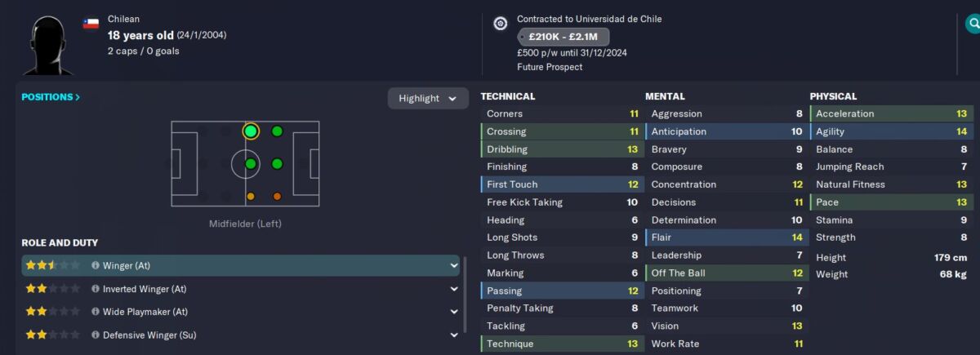Select the orange right-side position dot on pitch
Image resolution: width=980 pixels, height=355 pixels.
pos(277,196)
